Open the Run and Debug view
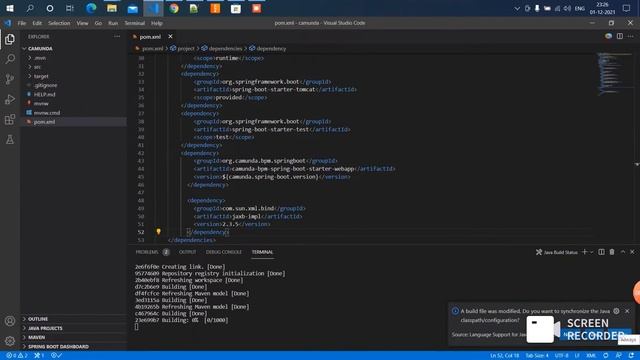Screen dimensions: 640x360 (10, 99)
